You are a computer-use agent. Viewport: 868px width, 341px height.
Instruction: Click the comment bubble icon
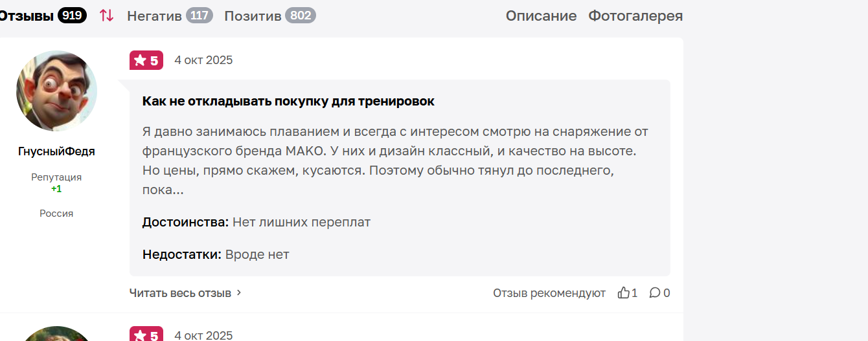655,293
